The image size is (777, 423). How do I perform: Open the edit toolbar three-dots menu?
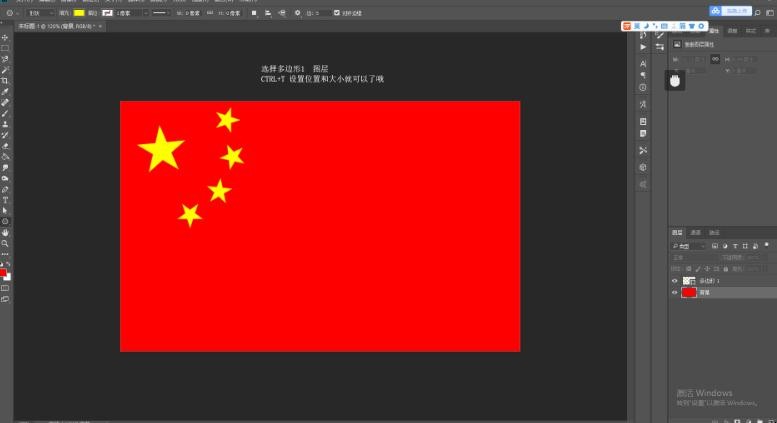point(5,254)
